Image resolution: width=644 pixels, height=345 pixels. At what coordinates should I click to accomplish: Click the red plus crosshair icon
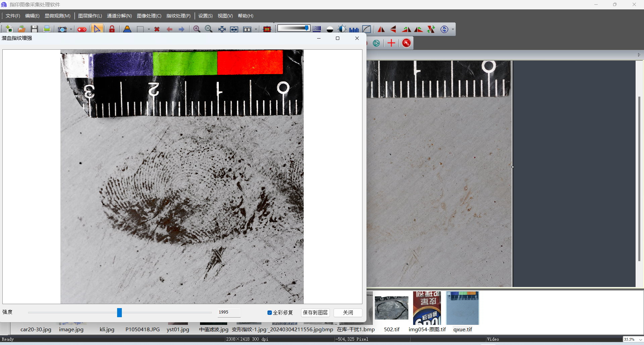(391, 43)
